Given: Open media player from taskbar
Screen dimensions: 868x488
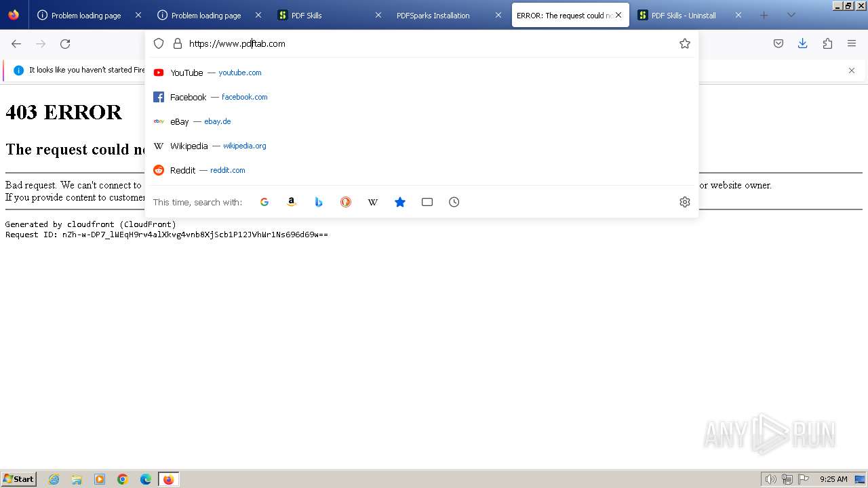Looking at the screenshot, I should tap(100, 479).
